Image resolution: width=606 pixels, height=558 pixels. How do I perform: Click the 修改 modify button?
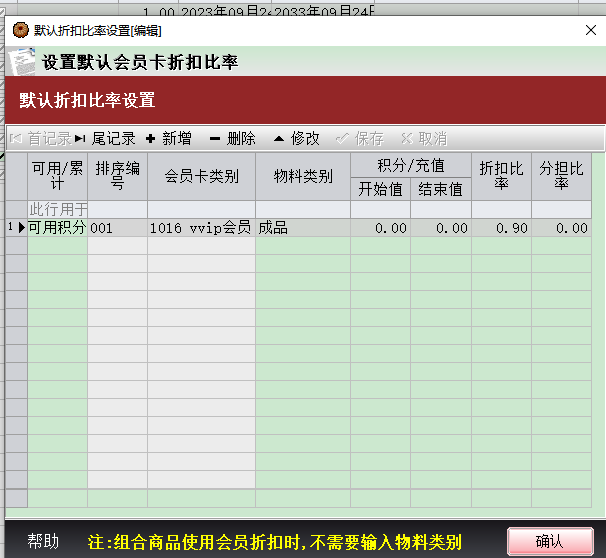click(297, 138)
